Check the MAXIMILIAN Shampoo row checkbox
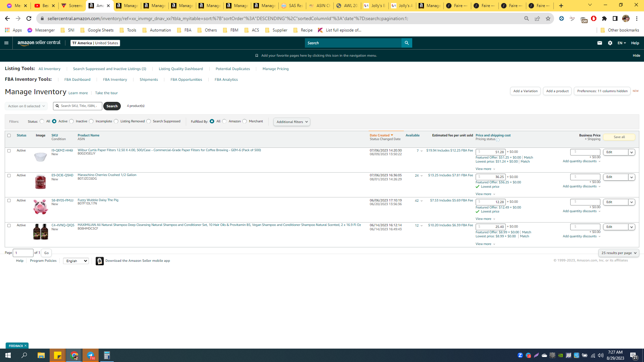644x362 pixels. [9, 226]
